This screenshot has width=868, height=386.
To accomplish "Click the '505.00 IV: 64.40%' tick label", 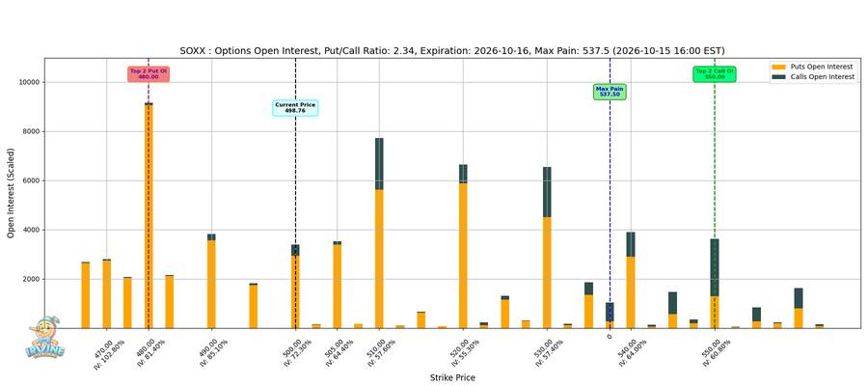I will (x=338, y=353).
